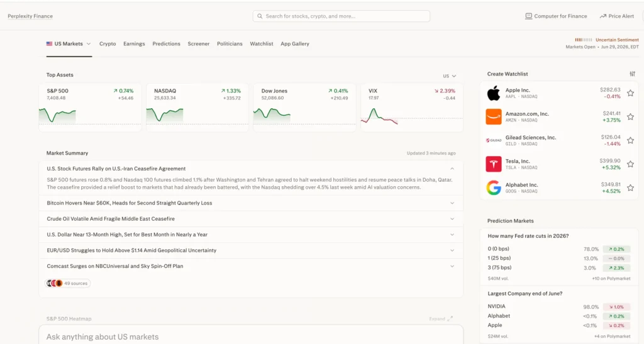The height and width of the screenshot is (344, 644).
Task: Open +10 on Polymarket link
Action: point(611,279)
